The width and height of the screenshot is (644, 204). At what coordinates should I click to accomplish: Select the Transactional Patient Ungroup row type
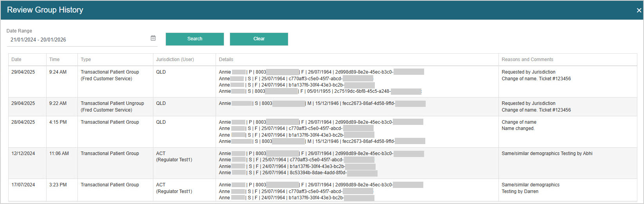112,103
